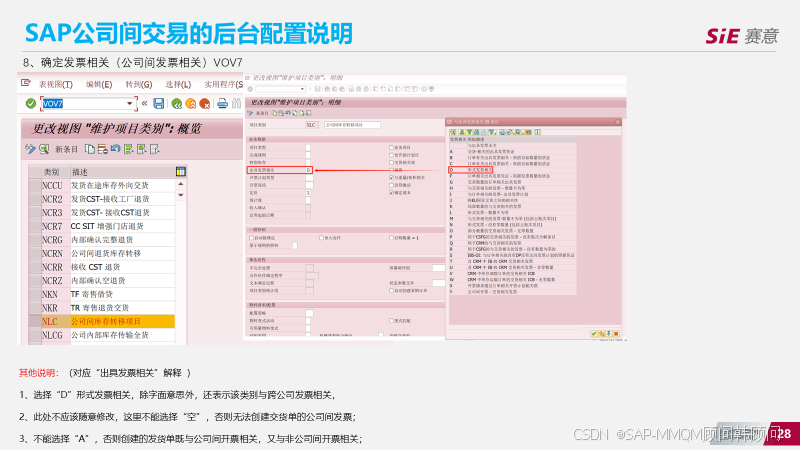Screen dimensions: 800x450
Task: Click the red Cancel icon
Action: tap(205, 104)
